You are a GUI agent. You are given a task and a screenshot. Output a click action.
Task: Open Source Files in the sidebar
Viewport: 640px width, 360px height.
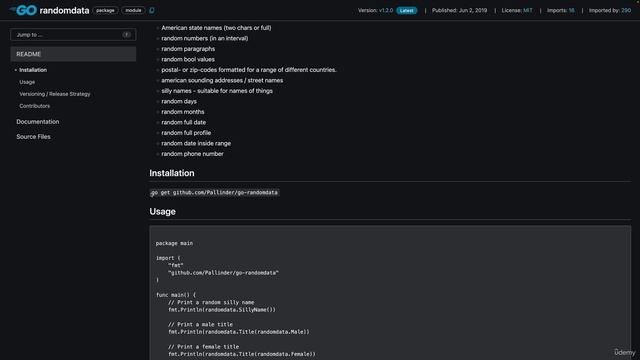tap(33, 137)
